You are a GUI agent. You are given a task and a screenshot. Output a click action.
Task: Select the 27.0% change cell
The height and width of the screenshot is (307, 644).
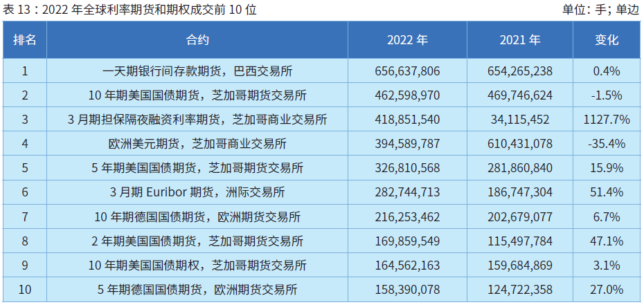click(607, 289)
